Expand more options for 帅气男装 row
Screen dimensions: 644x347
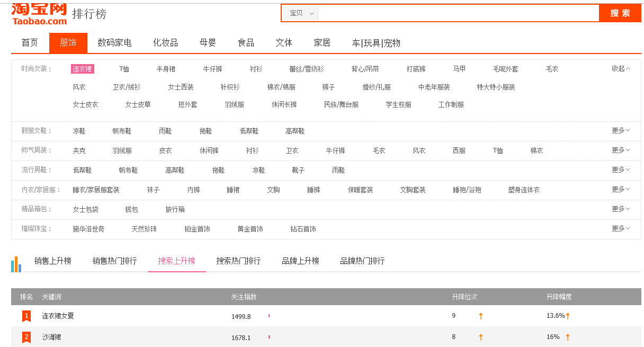coord(621,150)
